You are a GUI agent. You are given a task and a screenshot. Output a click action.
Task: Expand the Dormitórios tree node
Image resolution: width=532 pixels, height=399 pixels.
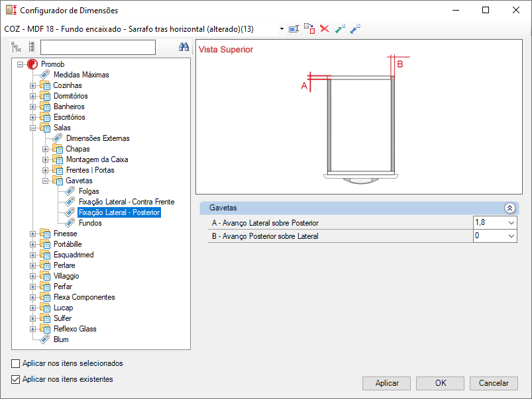click(x=32, y=96)
